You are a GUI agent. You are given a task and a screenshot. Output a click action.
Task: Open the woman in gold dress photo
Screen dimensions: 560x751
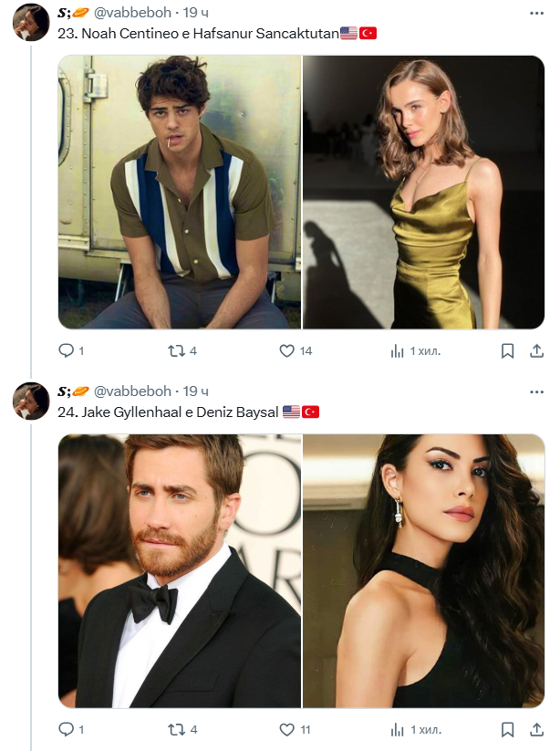[x=423, y=192]
